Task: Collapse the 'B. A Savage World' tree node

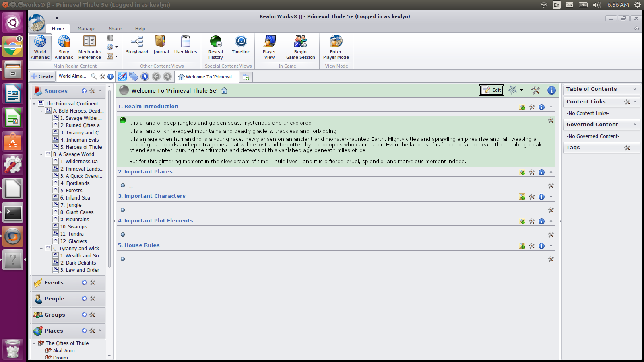Action: click(41, 154)
